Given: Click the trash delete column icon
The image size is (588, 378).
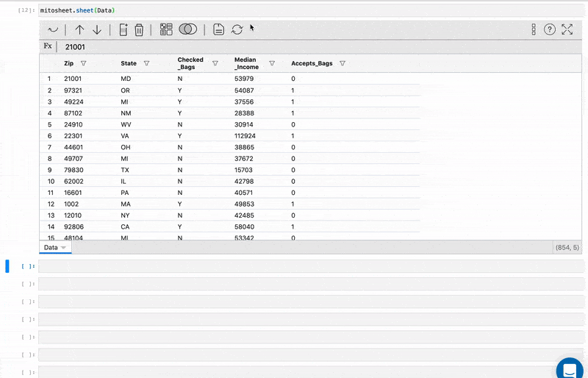Looking at the screenshot, I should [x=139, y=29].
